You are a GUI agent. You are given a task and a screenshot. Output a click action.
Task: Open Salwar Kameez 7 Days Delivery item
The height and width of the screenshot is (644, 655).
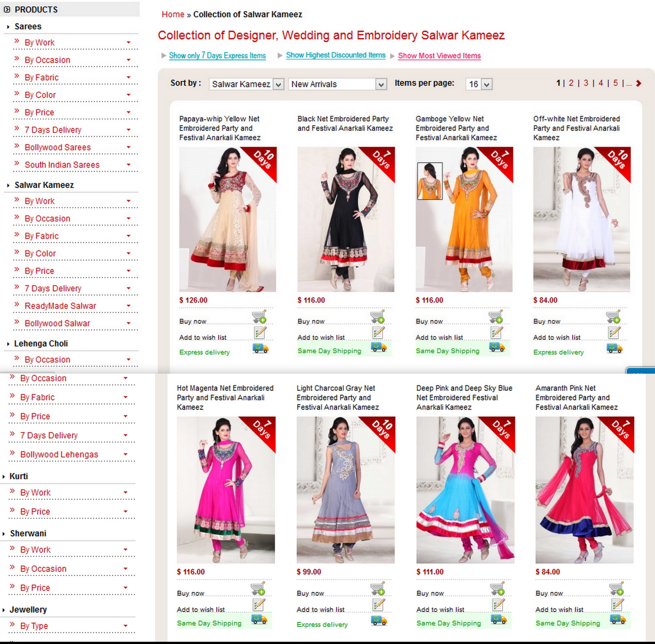point(53,289)
